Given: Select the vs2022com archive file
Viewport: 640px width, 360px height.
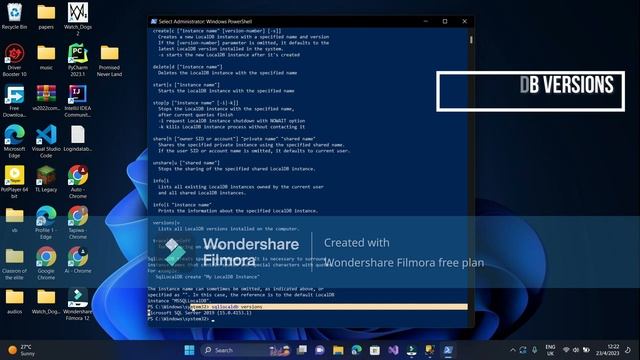Looking at the screenshot, I should [46, 98].
